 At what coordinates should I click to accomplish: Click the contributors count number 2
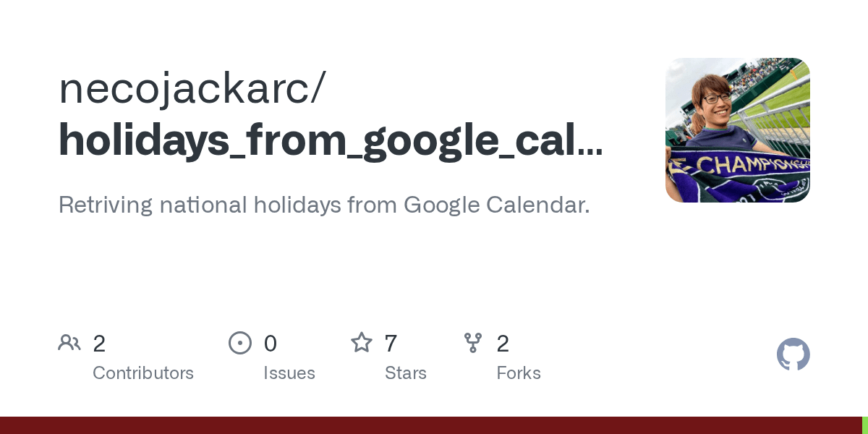99,344
